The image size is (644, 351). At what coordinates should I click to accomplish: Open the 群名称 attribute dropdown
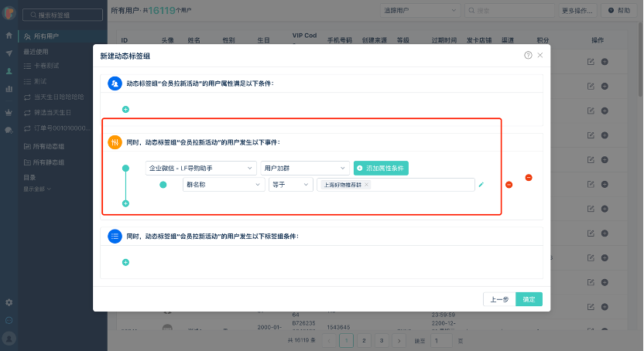click(x=223, y=185)
